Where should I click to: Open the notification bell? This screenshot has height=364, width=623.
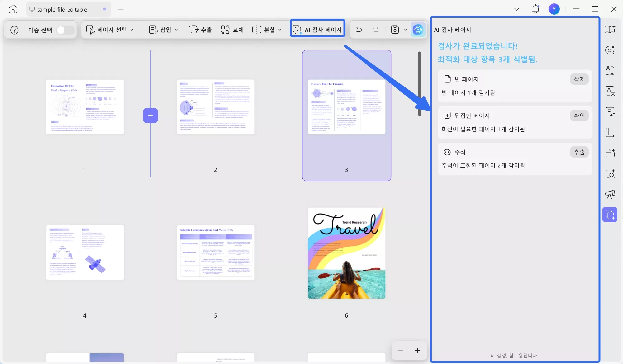tap(535, 9)
